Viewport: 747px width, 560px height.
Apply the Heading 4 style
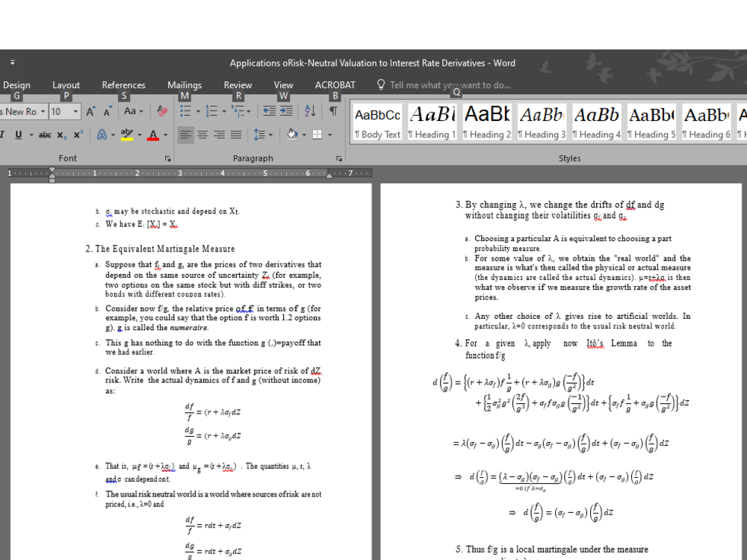[596, 122]
